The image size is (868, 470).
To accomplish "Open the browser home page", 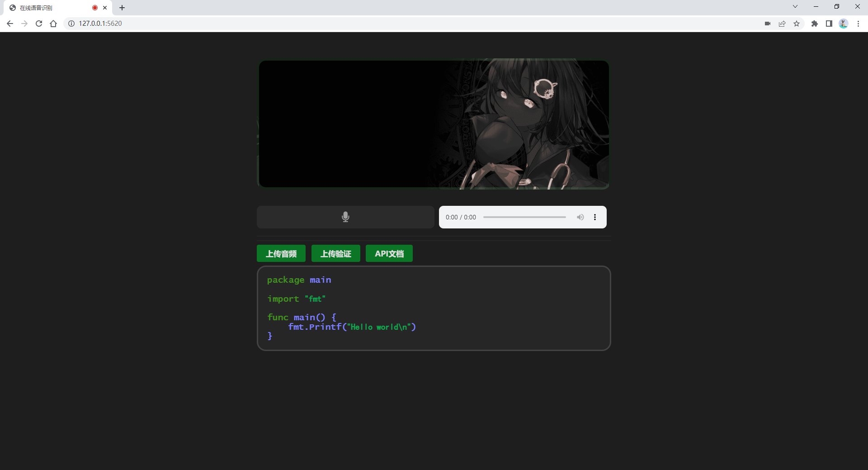I will click(53, 24).
